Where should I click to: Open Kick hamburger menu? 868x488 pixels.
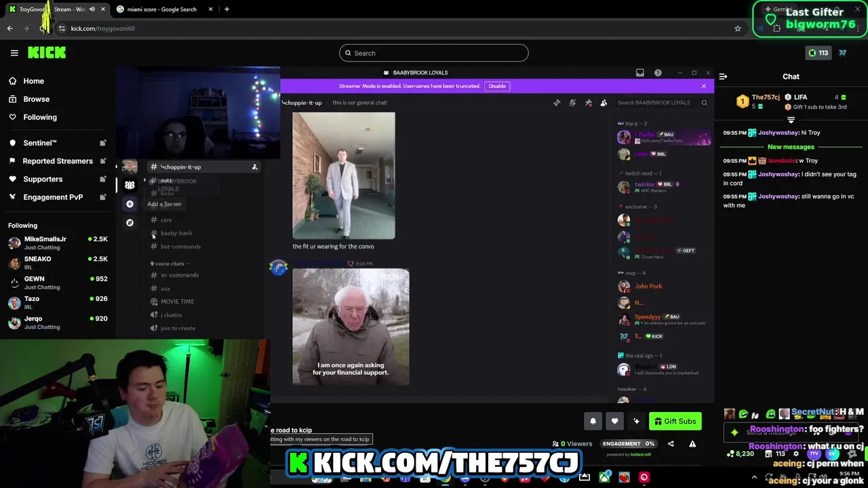(x=14, y=53)
